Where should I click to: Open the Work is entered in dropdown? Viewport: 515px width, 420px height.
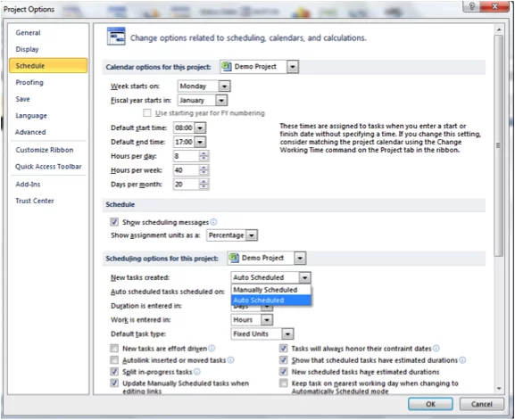(267, 320)
